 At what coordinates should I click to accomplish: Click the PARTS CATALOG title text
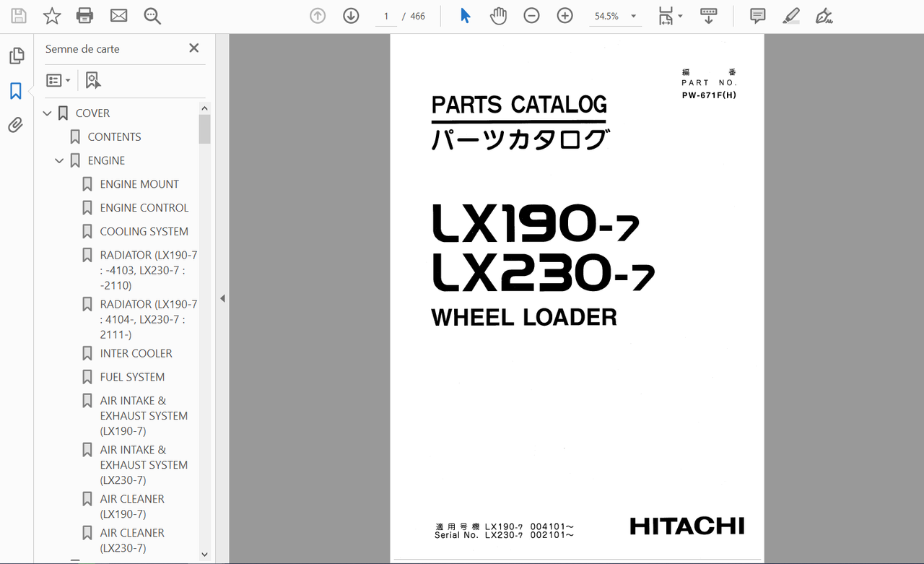(x=519, y=105)
